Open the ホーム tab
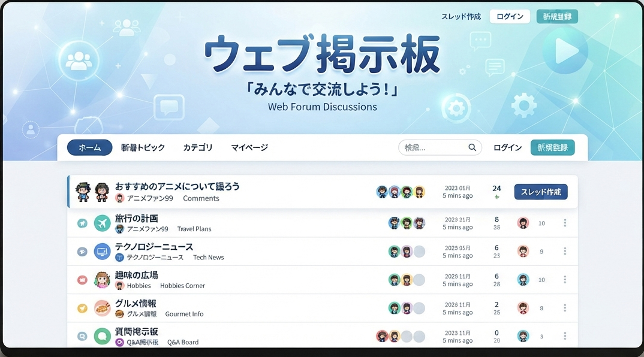Image resolution: width=644 pixels, height=357 pixels. coord(89,147)
